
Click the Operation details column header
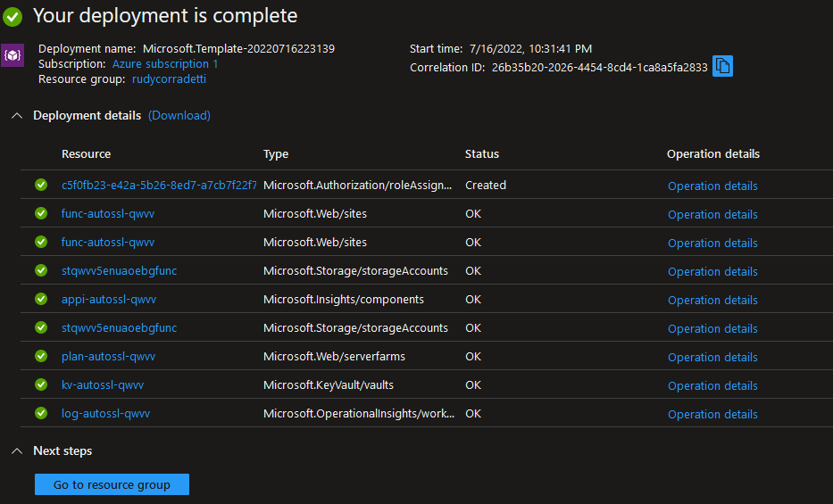[713, 153]
